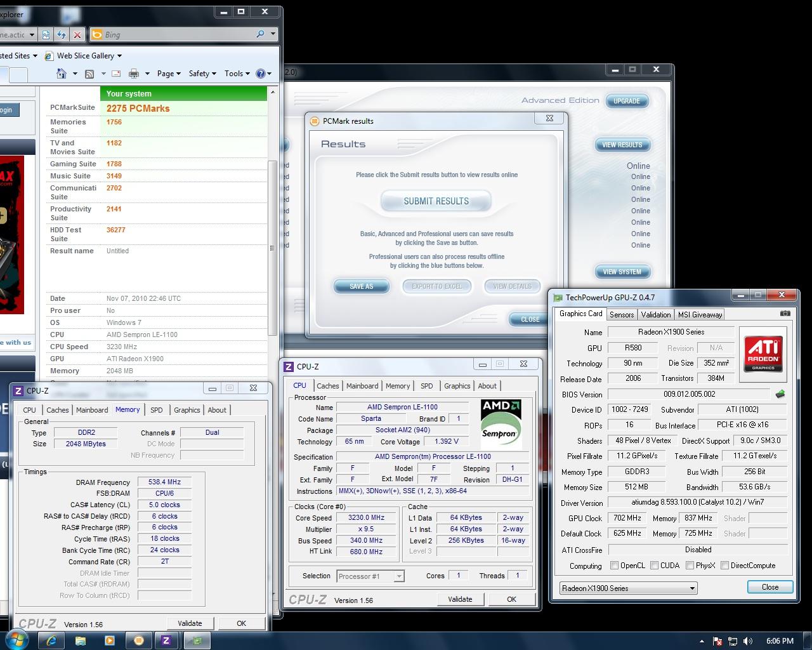
Task: Open the MSI Giveaway tab in GPU-Z
Action: 700,314
